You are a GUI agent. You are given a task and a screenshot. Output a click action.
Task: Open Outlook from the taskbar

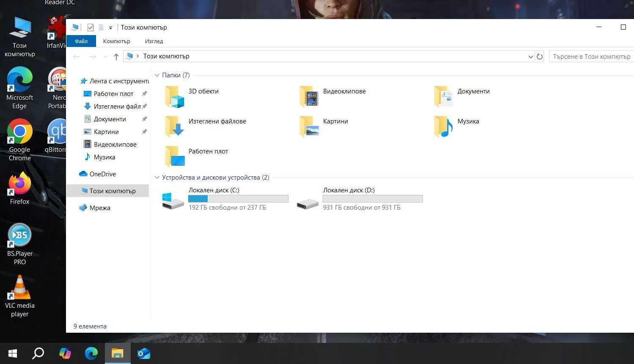coord(144,353)
